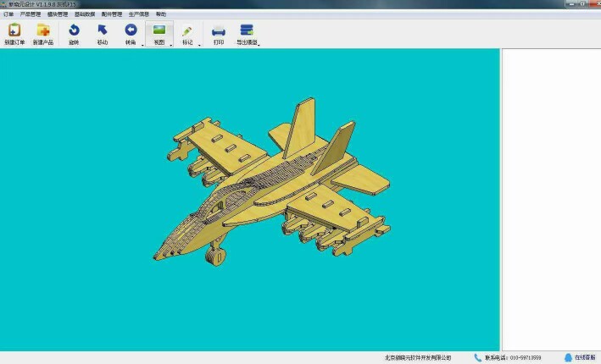Click the 打印 (print) printer icon
The width and height of the screenshot is (601, 364).
click(219, 31)
